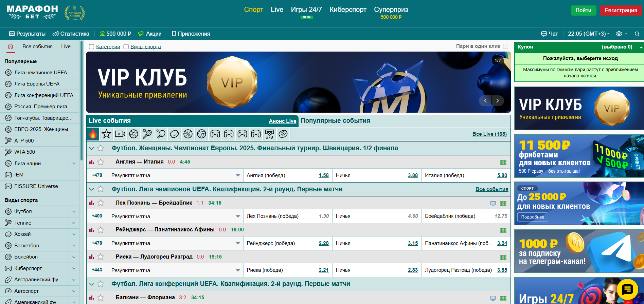Filter Live events with video stream icon
644x304 pixels.
(x=120, y=134)
